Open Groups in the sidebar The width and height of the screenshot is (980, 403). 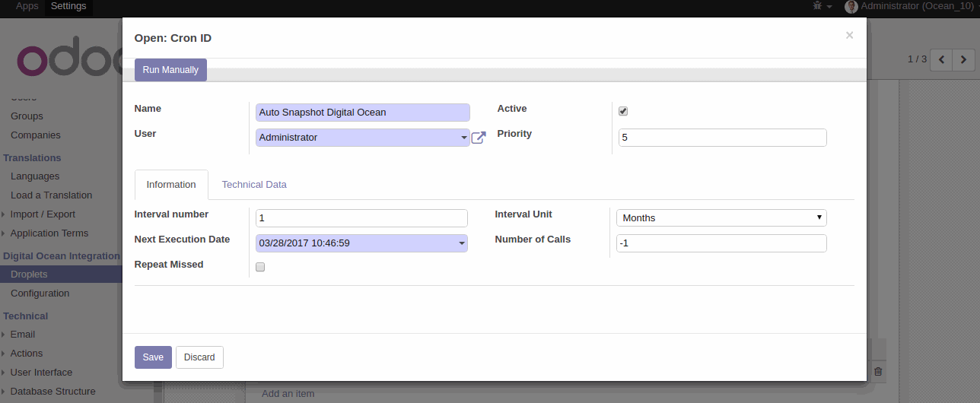tap(27, 116)
